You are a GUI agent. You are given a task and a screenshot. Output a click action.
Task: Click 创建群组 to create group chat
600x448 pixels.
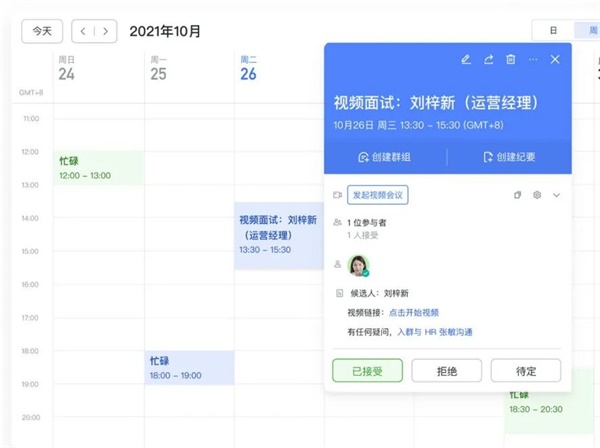(x=385, y=157)
